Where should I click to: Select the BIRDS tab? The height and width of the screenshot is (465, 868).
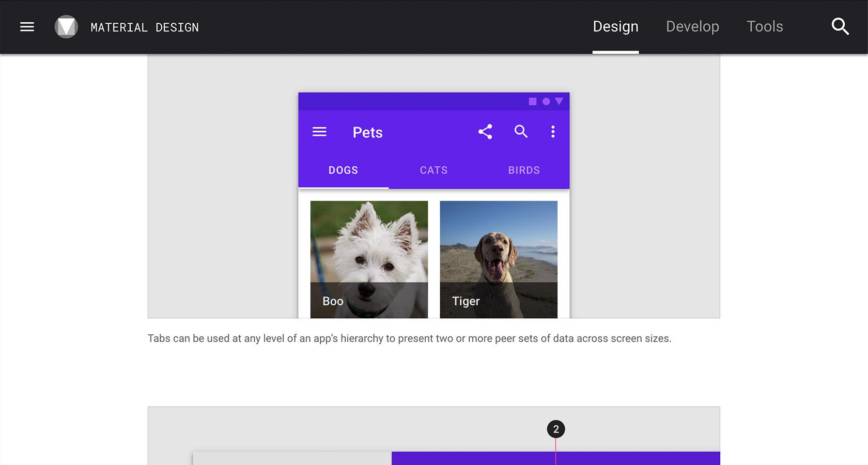[524, 170]
